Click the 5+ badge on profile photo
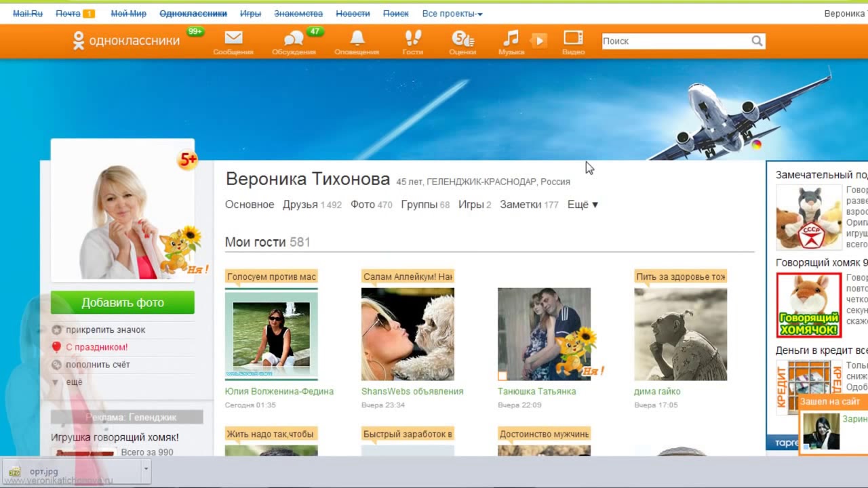The image size is (868, 488). pyautogui.click(x=188, y=160)
